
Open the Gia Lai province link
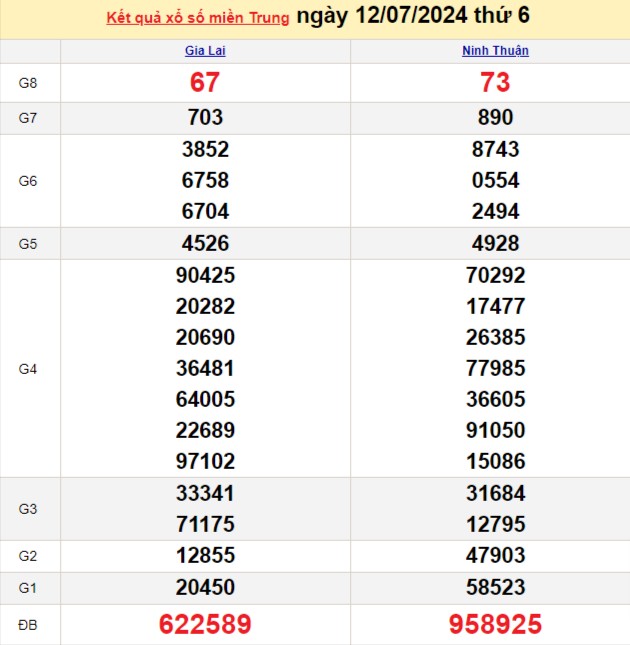tap(205, 51)
